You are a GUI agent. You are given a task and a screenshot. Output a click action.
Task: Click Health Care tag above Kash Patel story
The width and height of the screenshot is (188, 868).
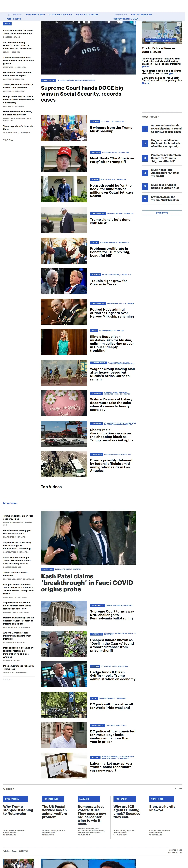click(x=47, y=569)
